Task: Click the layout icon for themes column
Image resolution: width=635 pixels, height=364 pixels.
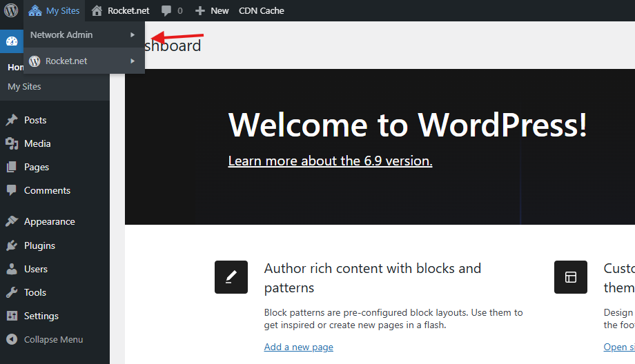Action: click(571, 277)
